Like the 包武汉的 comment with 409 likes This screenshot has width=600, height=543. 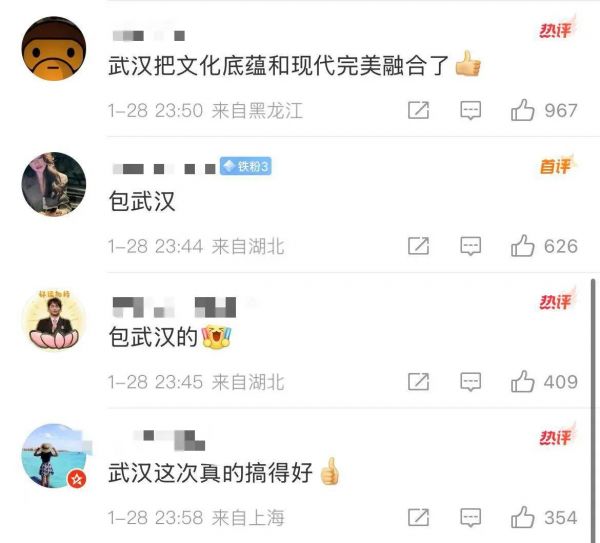pyautogui.click(x=522, y=382)
